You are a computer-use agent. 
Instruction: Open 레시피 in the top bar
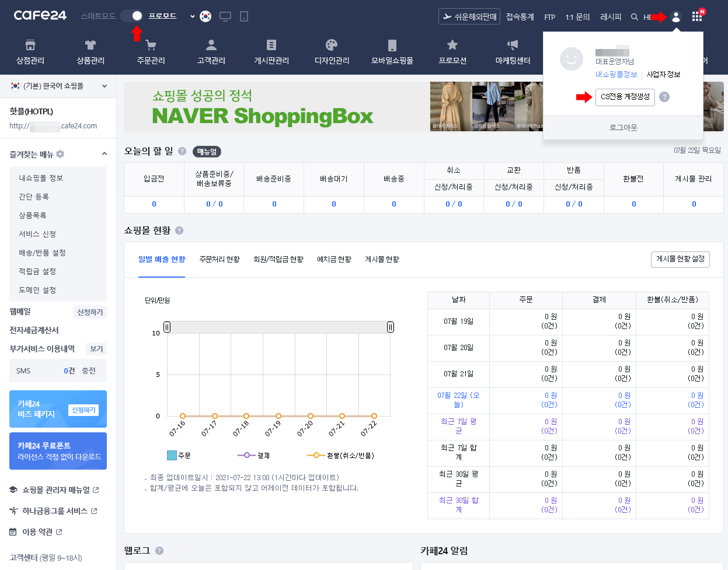(x=611, y=17)
